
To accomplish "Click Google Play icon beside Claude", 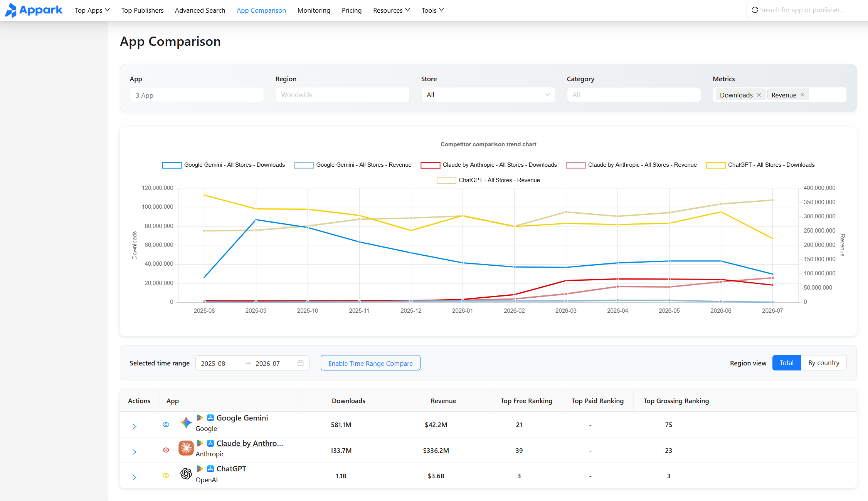I will click(200, 443).
